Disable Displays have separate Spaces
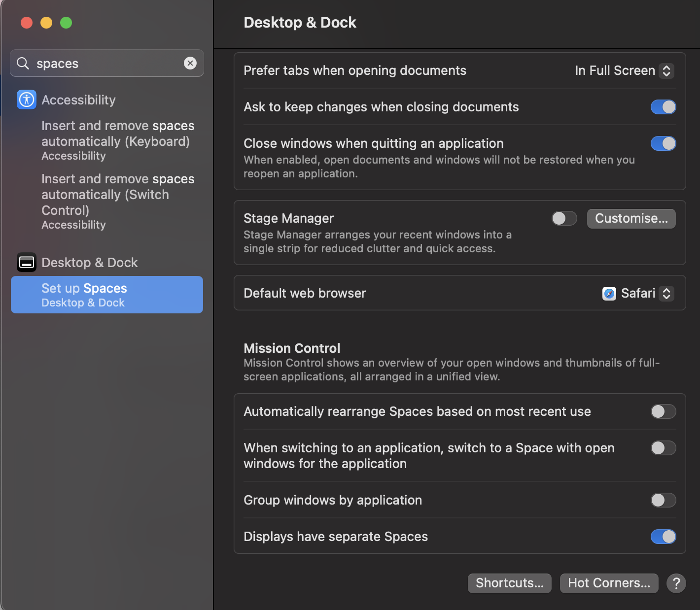700x610 pixels. point(663,537)
